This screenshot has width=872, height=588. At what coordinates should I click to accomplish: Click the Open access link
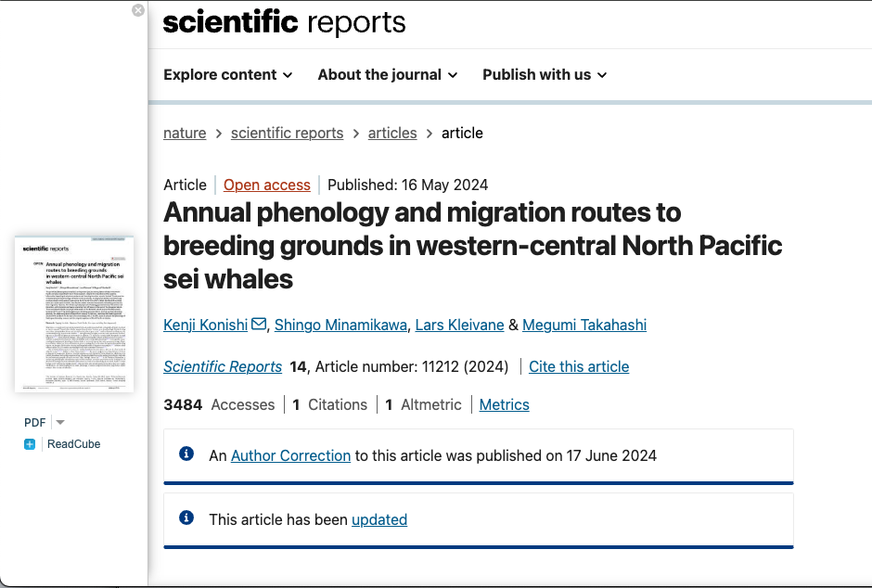[x=267, y=185]
